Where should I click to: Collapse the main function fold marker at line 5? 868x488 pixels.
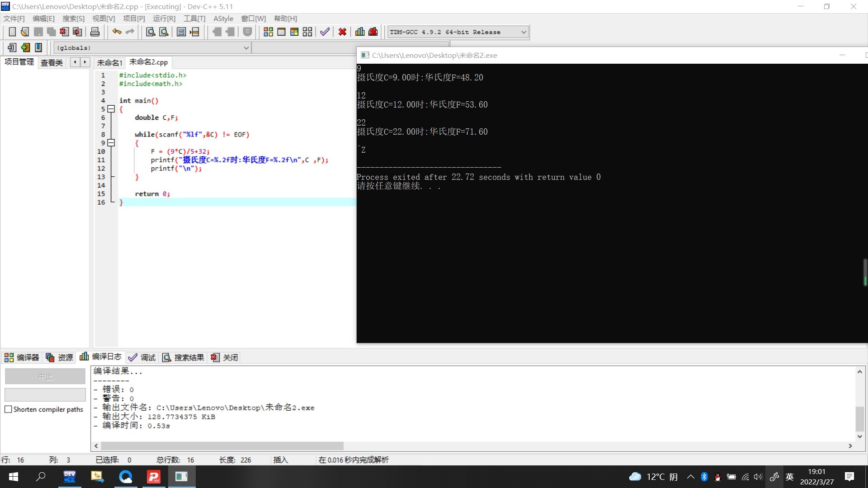click(111, 109)
